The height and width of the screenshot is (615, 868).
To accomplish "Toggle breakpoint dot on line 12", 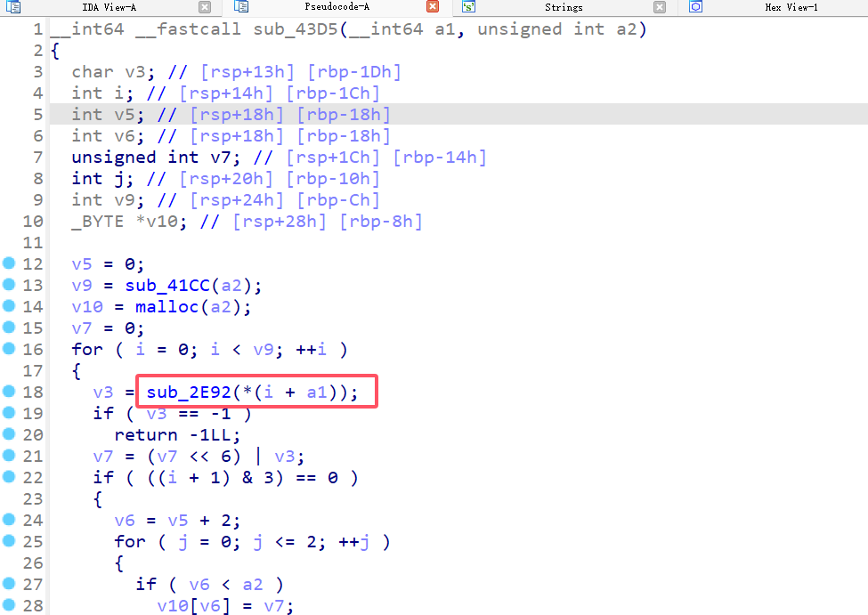I will coord(9,263).
